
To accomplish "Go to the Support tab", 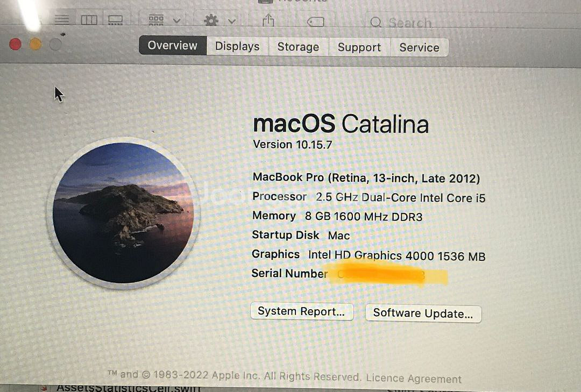I will tap(359, 47).
